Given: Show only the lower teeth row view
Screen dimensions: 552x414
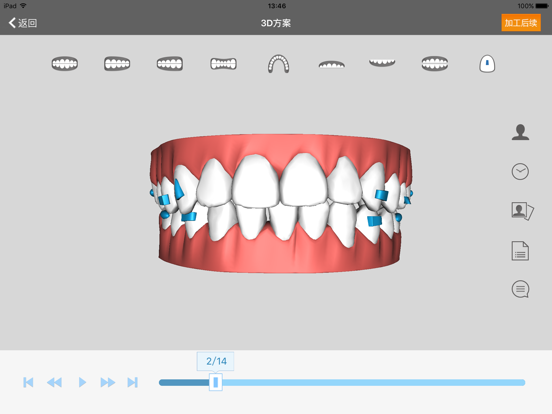Looking at the screenshot, I should 382,63.
